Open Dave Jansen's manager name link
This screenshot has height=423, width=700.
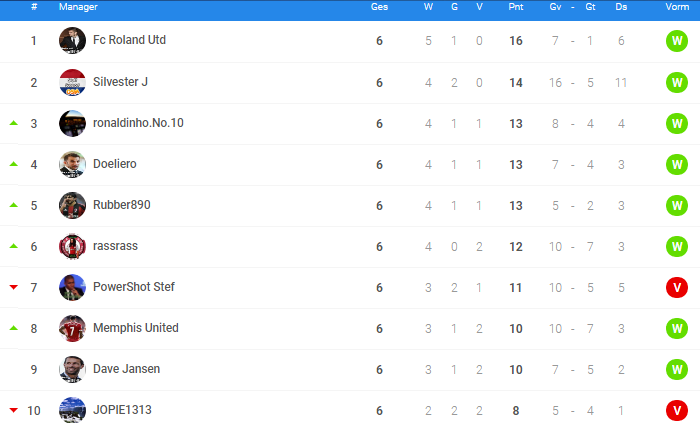click(x=126, y=369)
